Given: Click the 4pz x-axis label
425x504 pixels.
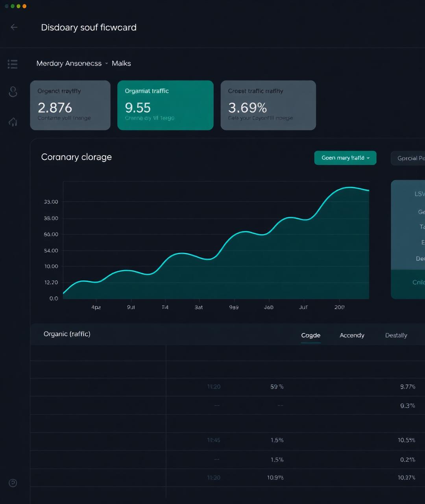Looking at the screenshot, I should [x=96, y=308].
